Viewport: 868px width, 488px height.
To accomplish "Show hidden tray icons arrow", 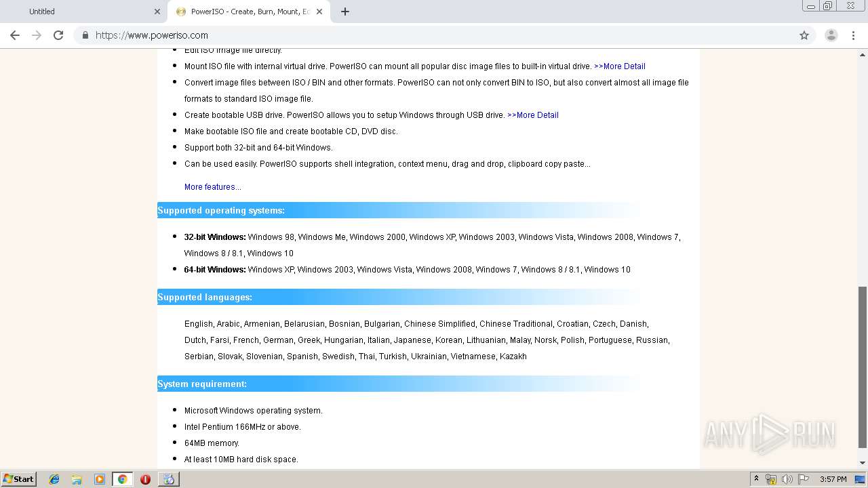I will coord(756,479).
